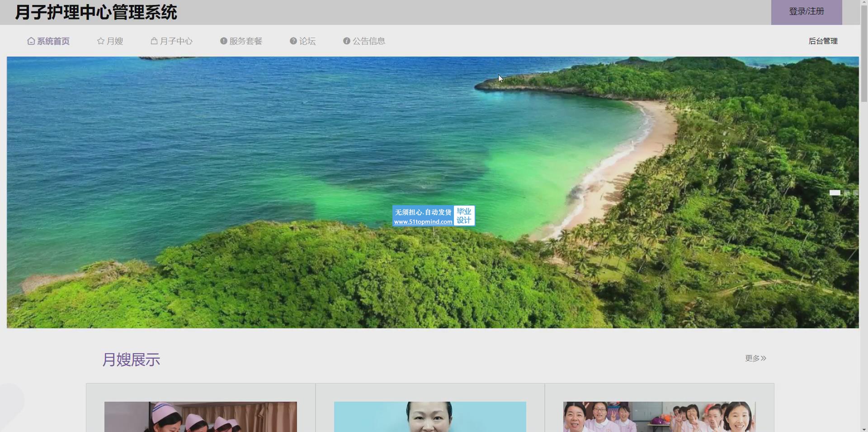The height and width of the screenshot is (432, 868).
Task: Open the 月子中心 menu label
Action: coord(176,41)
